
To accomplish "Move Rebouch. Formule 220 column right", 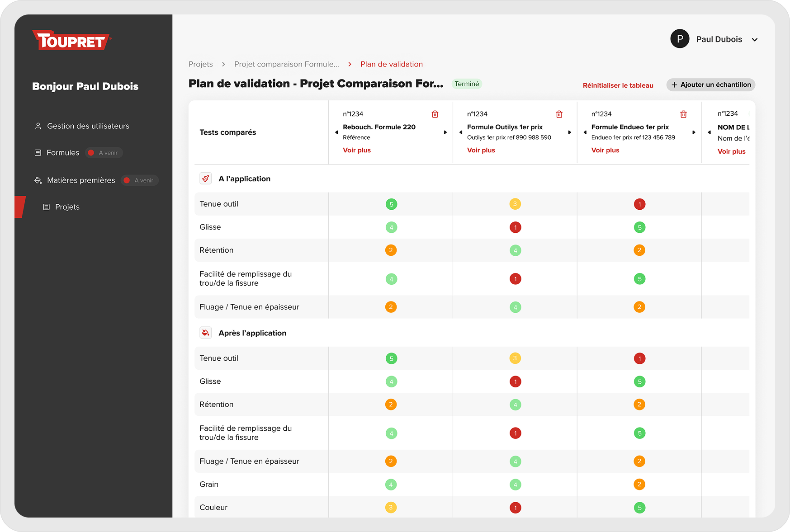I will tap(445, 132).
